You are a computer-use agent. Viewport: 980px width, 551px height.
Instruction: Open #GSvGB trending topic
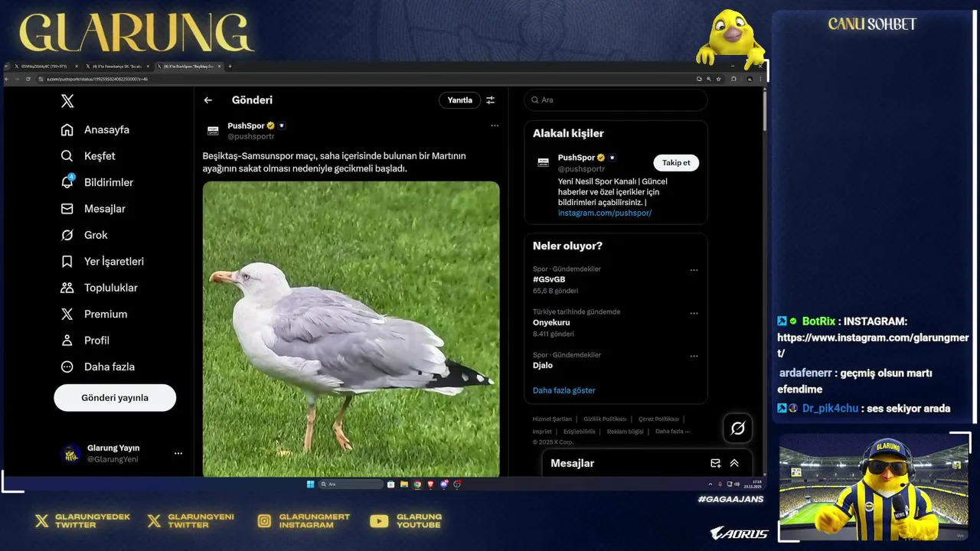(549, 279)
